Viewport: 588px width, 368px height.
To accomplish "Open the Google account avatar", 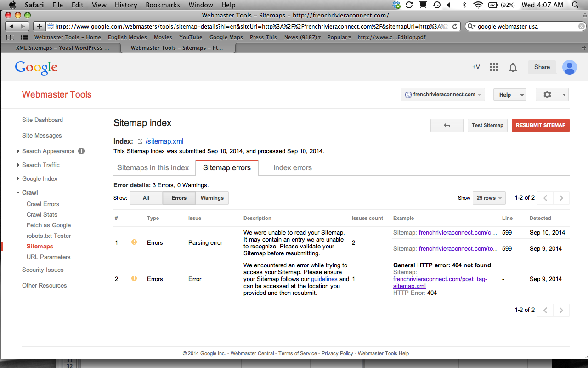I will point(570,67).
